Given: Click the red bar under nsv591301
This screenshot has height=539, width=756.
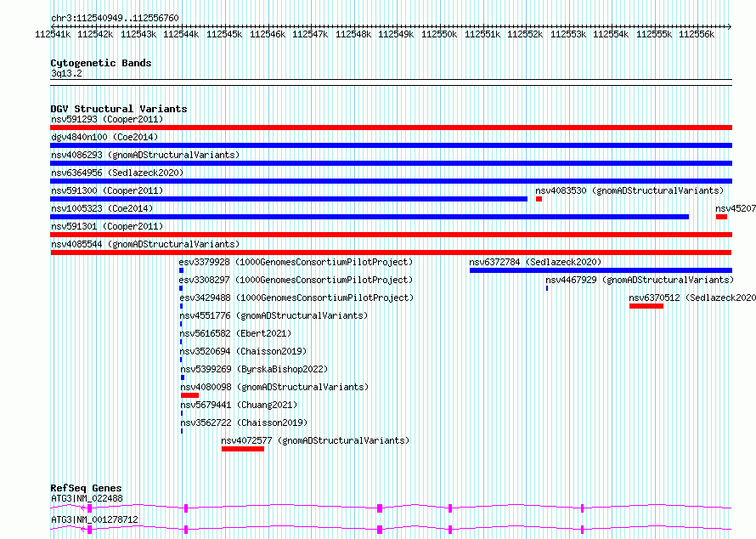Looking at the screenshot, I should (391, 235).
